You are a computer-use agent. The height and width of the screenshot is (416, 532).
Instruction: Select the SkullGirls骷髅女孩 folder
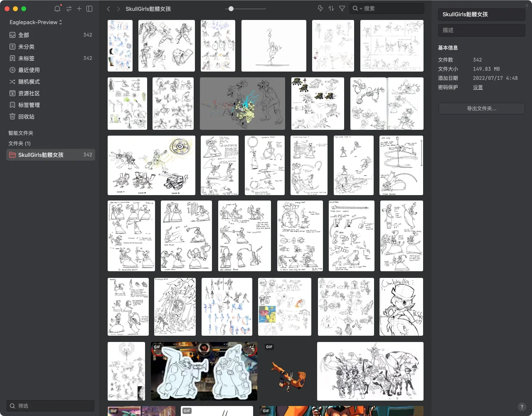41,155
